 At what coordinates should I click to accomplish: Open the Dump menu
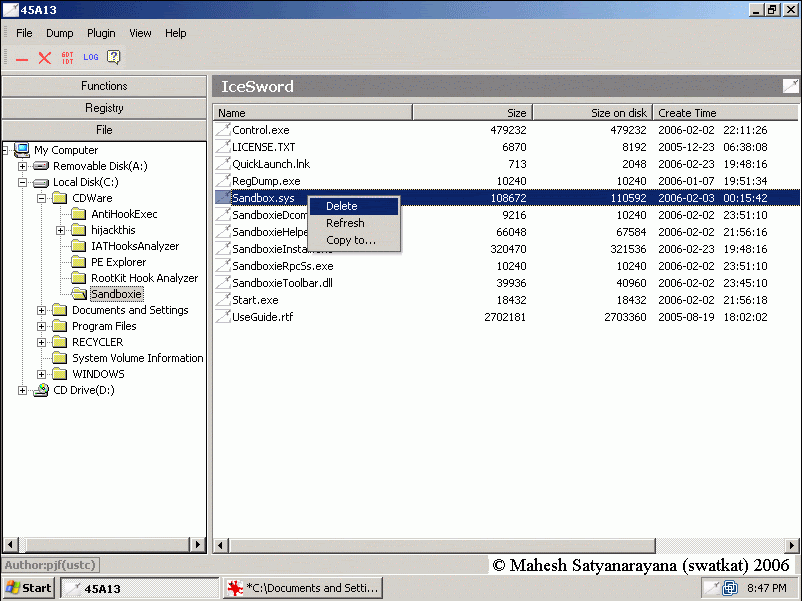pos(60,33)
